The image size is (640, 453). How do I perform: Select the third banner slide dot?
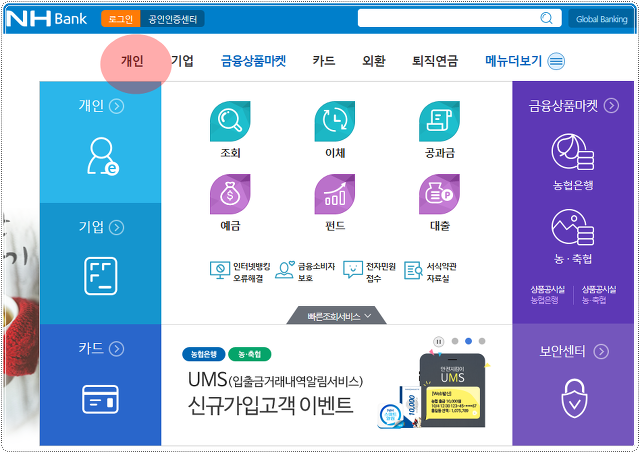point(482,341)
